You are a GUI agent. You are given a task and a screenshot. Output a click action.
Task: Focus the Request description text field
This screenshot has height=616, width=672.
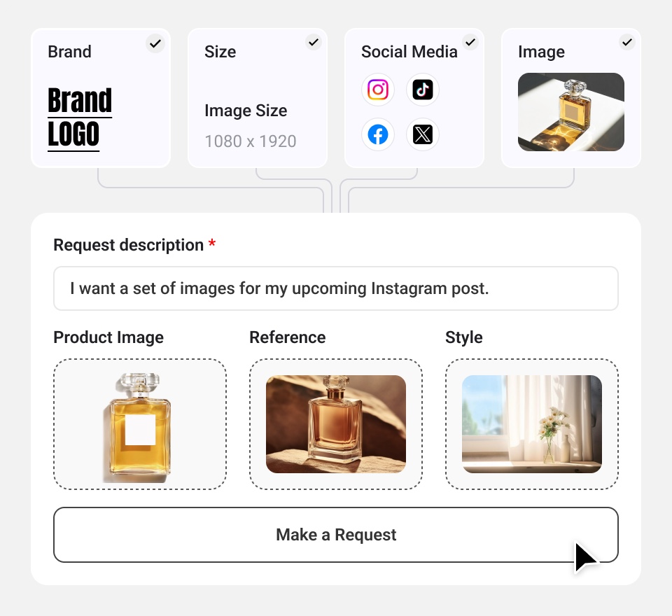point(336,288)
